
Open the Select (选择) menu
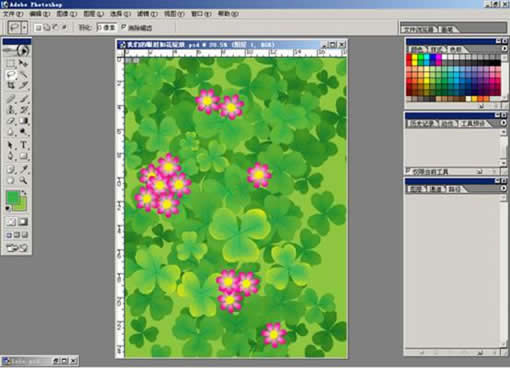pyautogui.click(x=120, y=14)
